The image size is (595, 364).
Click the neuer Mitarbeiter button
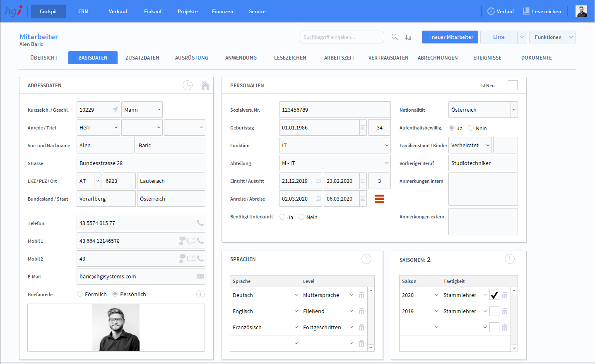[450, 37]
